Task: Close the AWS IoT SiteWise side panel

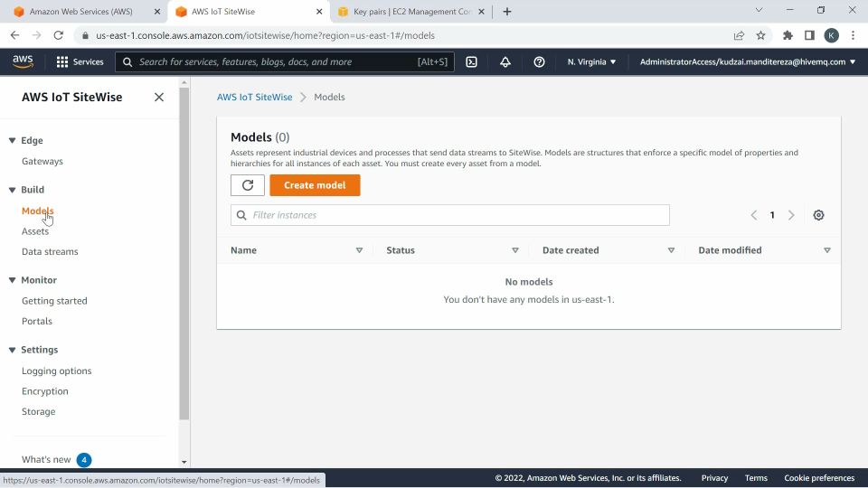Action: pos(159,98)
